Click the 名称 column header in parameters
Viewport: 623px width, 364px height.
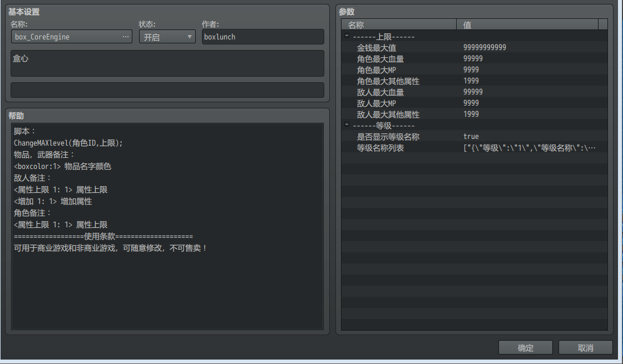point(399,24)
